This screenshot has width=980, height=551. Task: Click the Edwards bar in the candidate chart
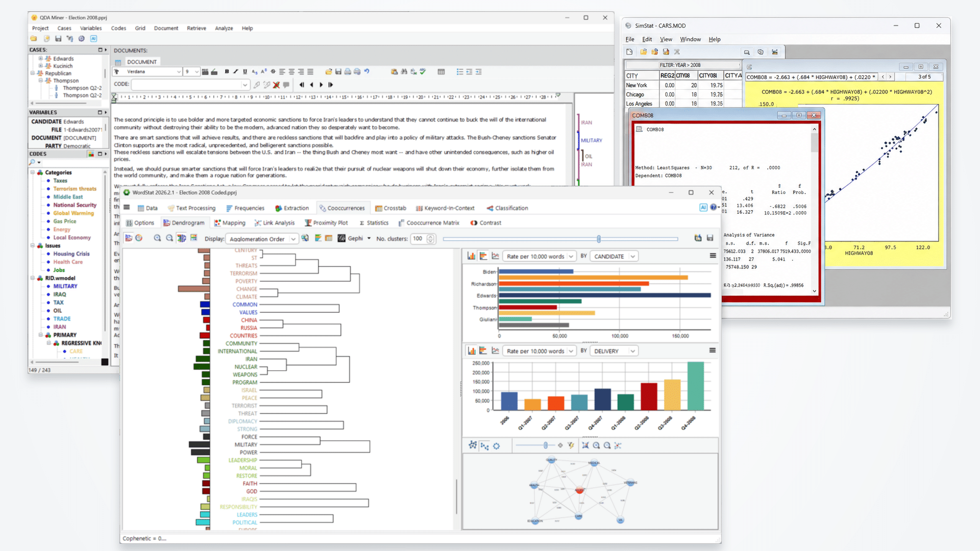click(605, 295)
